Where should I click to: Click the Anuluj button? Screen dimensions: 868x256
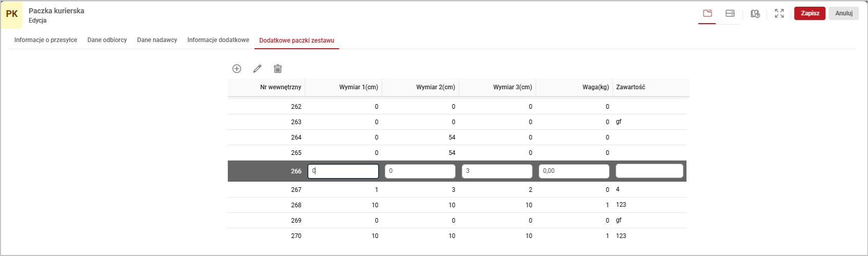pos(843,13)
